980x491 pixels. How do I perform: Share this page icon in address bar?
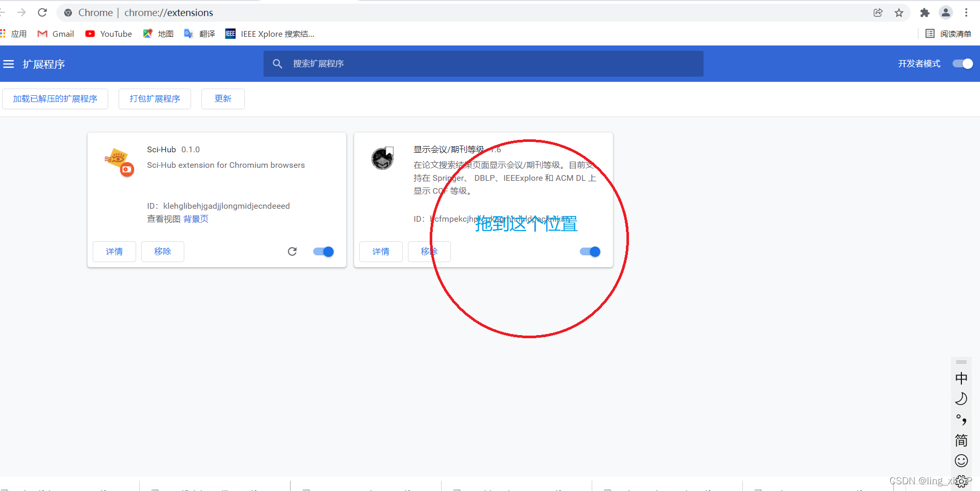point(878,12)
